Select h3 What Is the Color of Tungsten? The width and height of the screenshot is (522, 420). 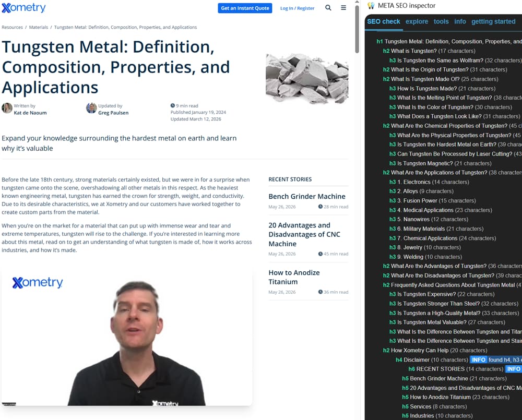[x=450, y=107]
